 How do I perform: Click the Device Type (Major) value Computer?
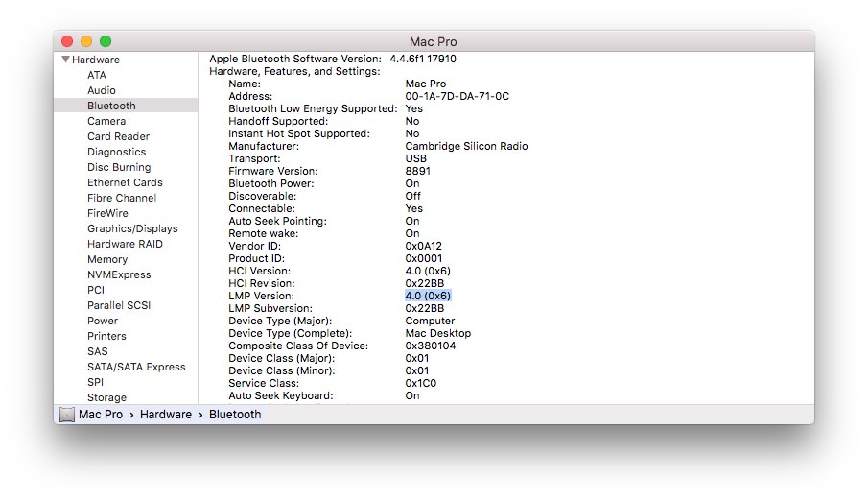pyautogui.click(x=430, y=321)
